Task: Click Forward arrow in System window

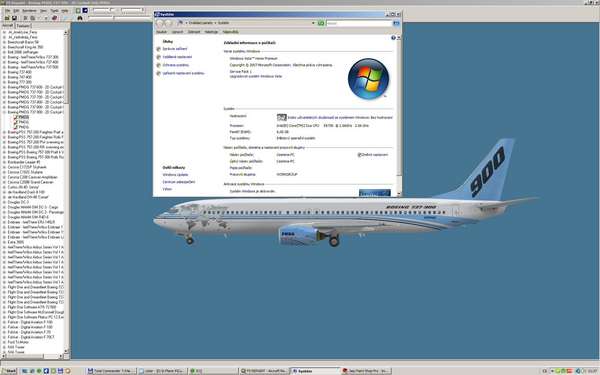Action: pos(168,23)
